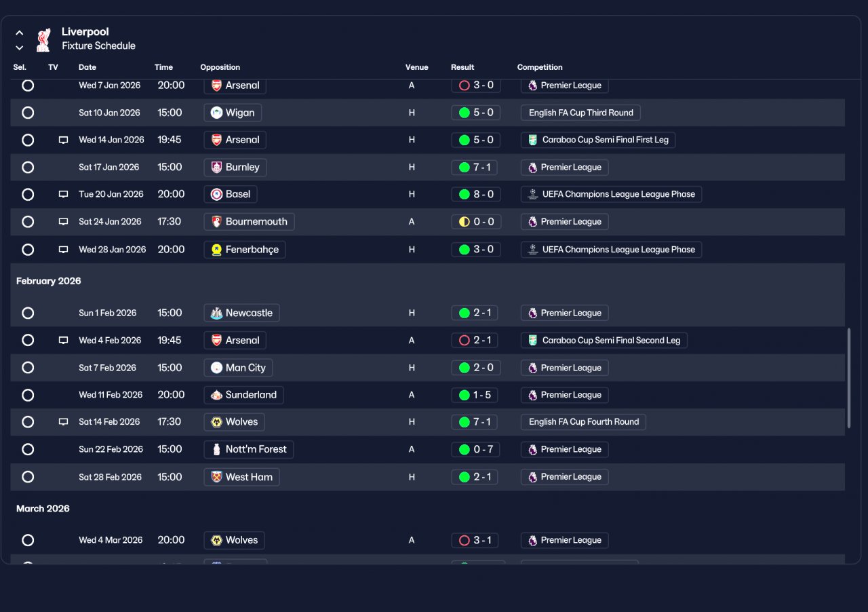Click Premier League logo on West Ham row
Image resolution: width=868 pixels, height=612 pixels.
click(533, 476)
